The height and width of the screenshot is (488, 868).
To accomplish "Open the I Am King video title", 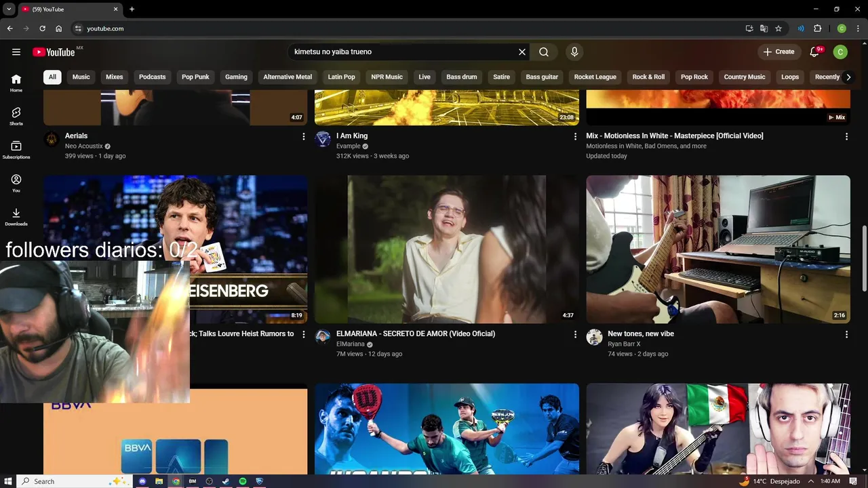I will [x=352, y=136].
